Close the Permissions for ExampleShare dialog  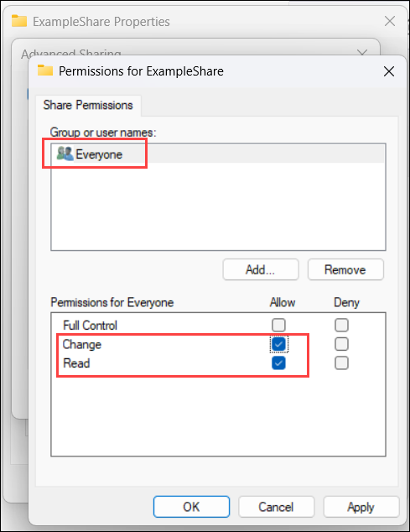tap(389, 71)
